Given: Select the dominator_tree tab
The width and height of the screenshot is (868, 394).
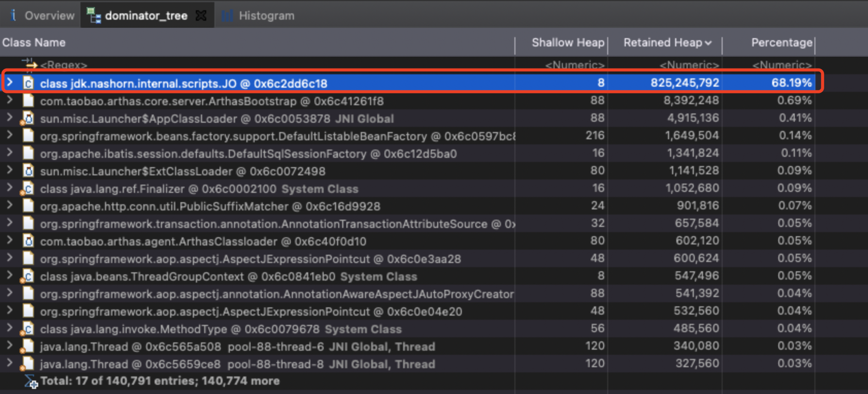Looking at the screenshot, I should coord(146,15).
